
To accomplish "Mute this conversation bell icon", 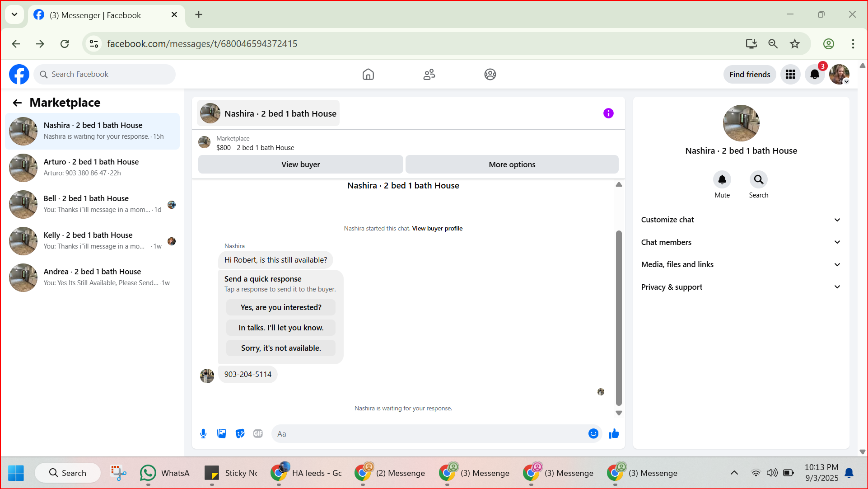I will point(722,180).
